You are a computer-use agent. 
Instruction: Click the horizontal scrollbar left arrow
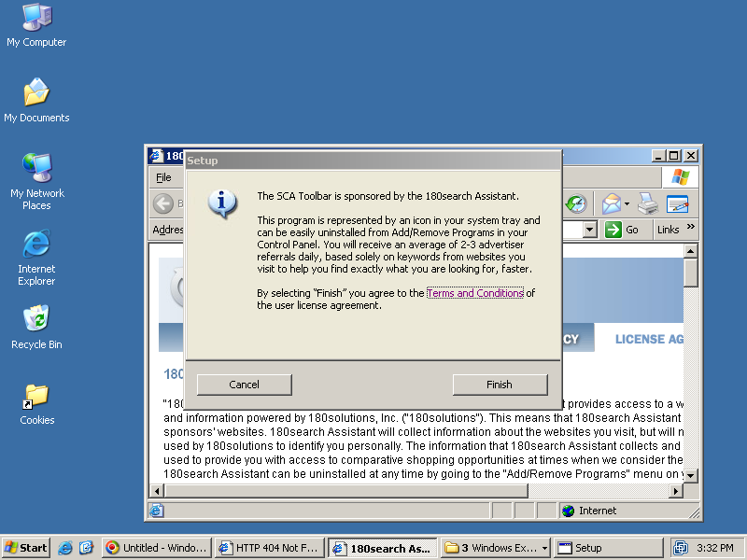pos(157,491)
